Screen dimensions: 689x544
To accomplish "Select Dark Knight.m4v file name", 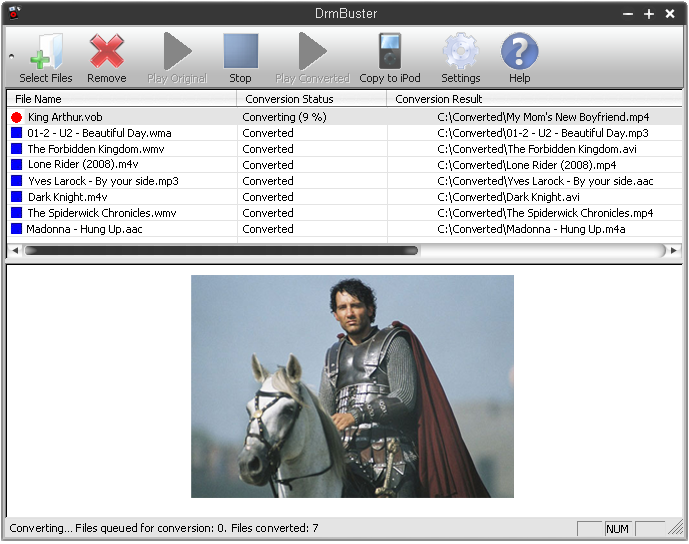I will pos(68,197).
